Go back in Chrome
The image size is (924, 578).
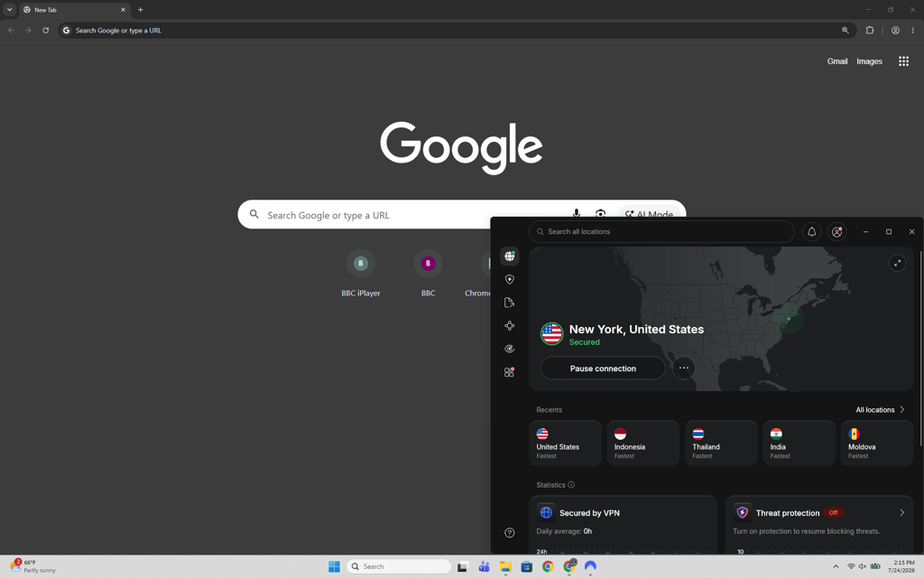11,30
